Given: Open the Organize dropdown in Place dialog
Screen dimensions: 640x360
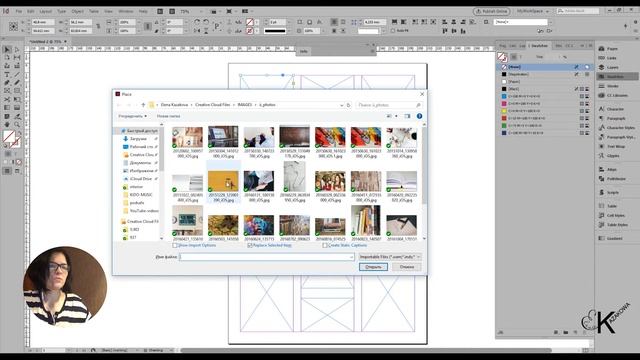Looking at the screenshot, I should click(x=132, y=116).
